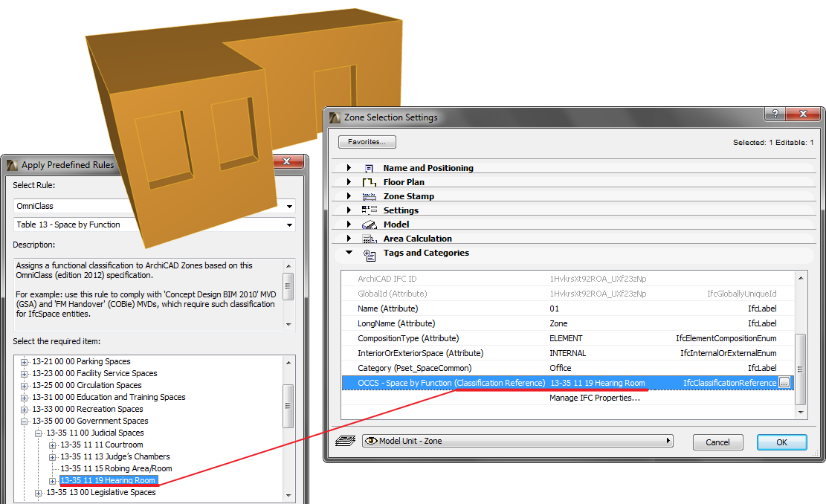Expand 13-33 00 00 Recreation Spaces node

pos(24,409)
